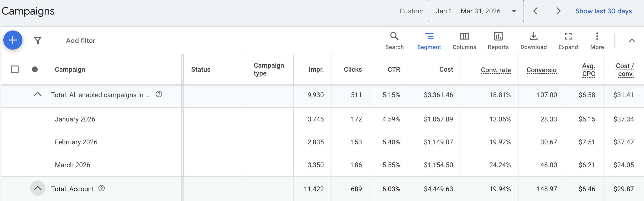Click the status dot column header
Image resolution: width=644 pixels, height=201 pixels.
coord(35,69)
